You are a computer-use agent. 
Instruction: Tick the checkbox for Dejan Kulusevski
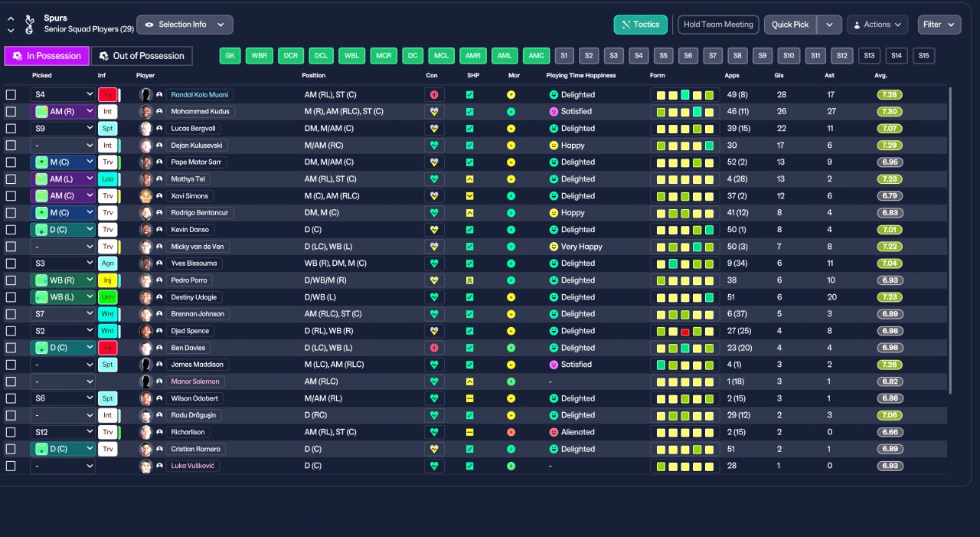[11, 146]
